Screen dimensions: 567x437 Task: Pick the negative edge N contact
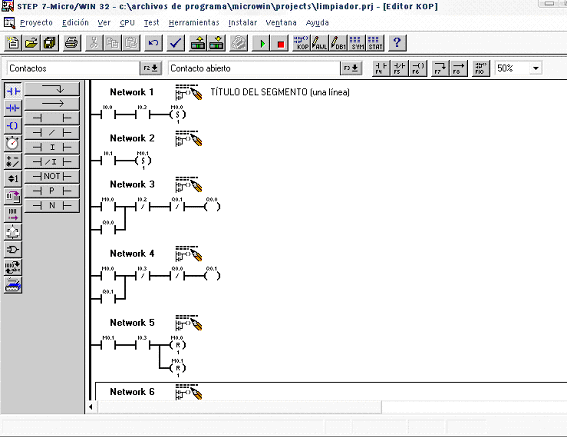(52, 205)
